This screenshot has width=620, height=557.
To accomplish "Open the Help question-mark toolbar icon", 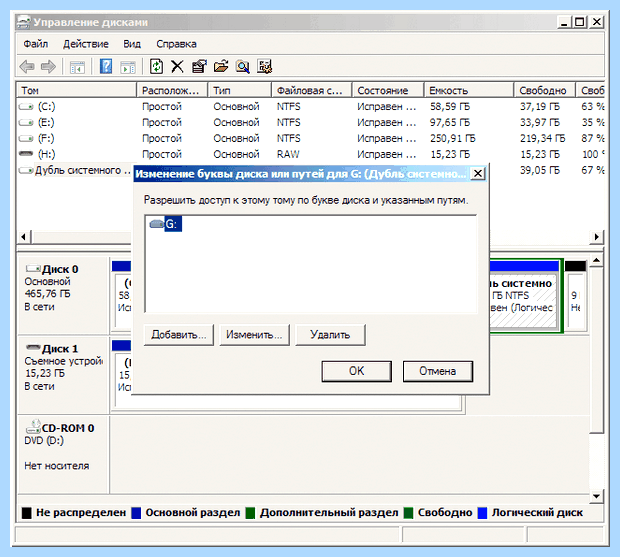I will click(106, 66).
